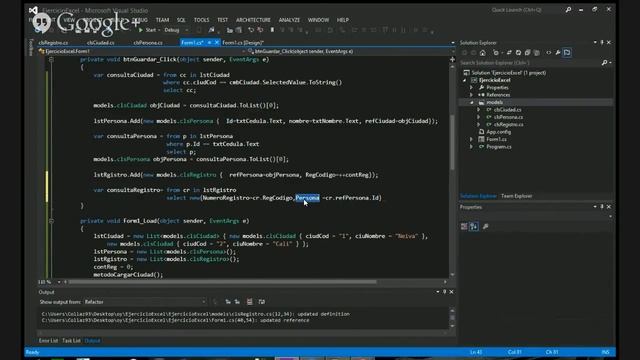Open the ARCHITECTURE menu
The width and height of the screenshot is (640, 360).
tap(253, 20)
